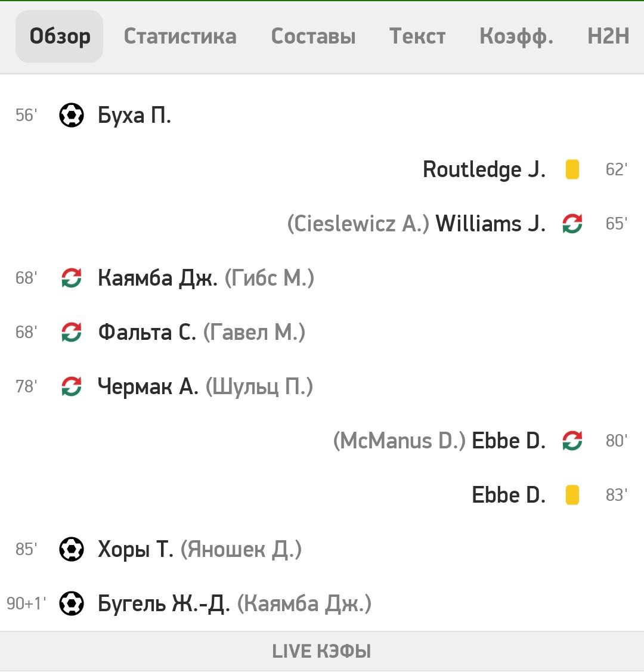Open the Составы tab
Image resolution: width=644 pixels, height=672 pixels.
click(313, 36)
